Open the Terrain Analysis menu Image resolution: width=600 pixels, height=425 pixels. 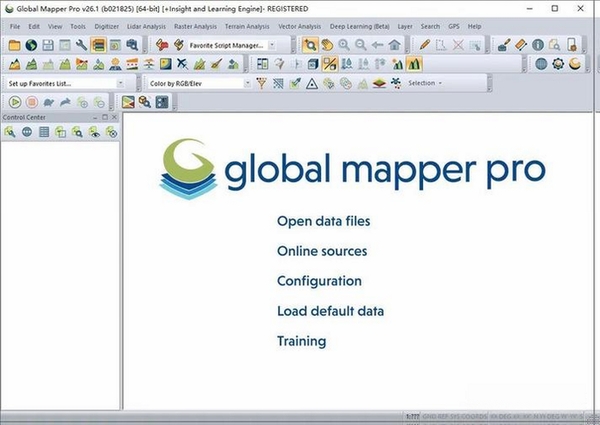[x=247, y=26]
